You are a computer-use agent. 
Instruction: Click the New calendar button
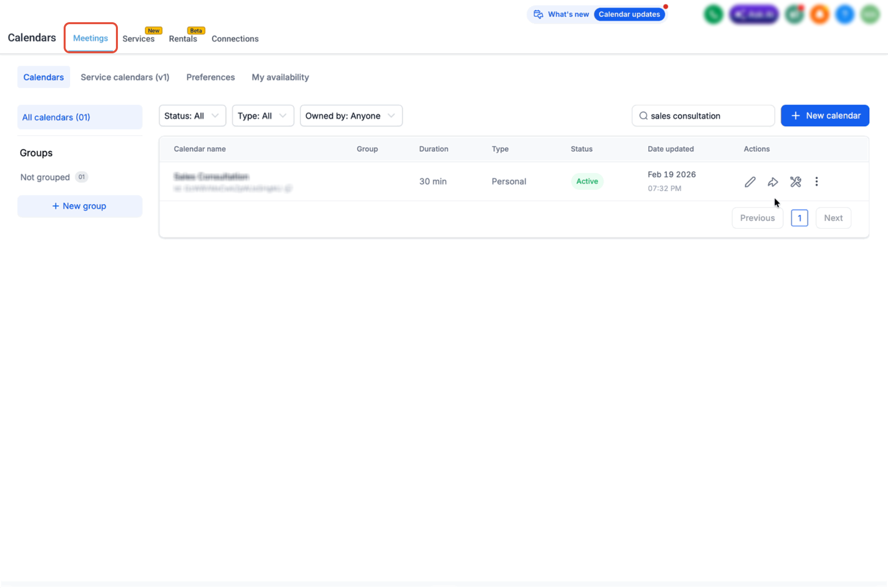(825, 115)
